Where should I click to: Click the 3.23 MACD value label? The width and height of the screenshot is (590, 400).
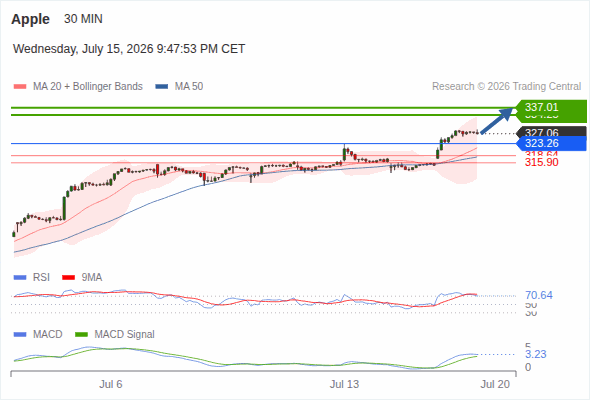[x=536, y=354]
